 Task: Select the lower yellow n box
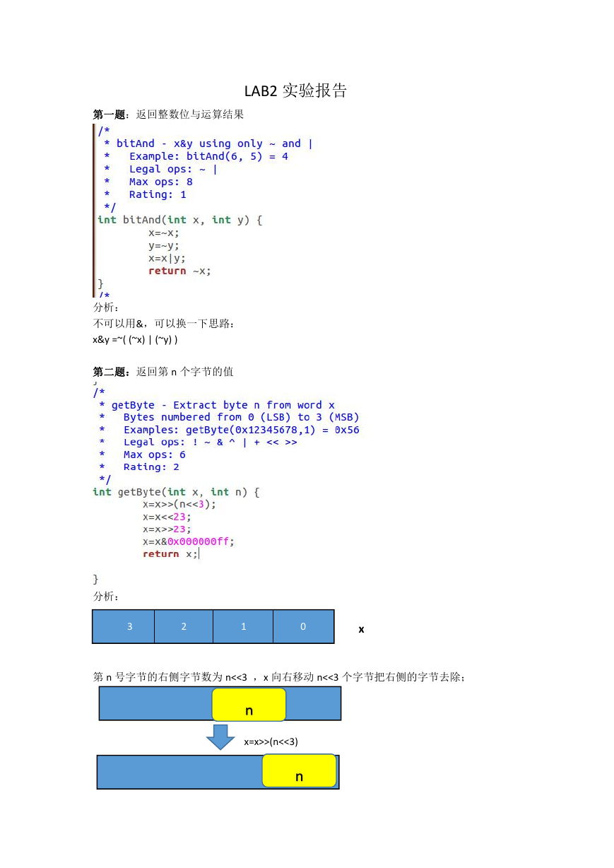click(299, 770)
